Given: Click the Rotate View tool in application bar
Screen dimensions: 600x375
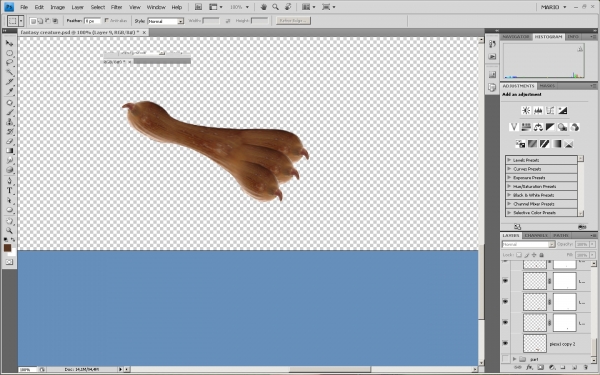Looking at the screenshot, I should click(x=288, y=7).
